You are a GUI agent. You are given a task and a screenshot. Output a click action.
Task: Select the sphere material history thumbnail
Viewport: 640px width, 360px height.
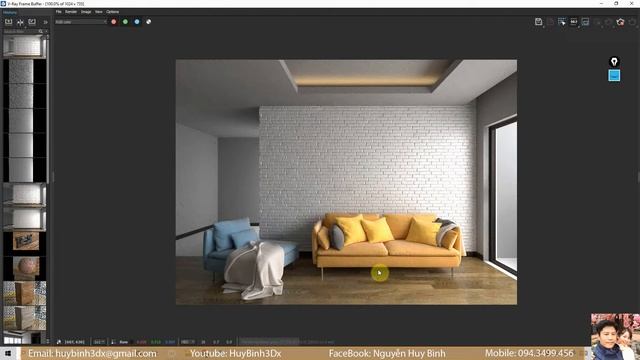24,268
